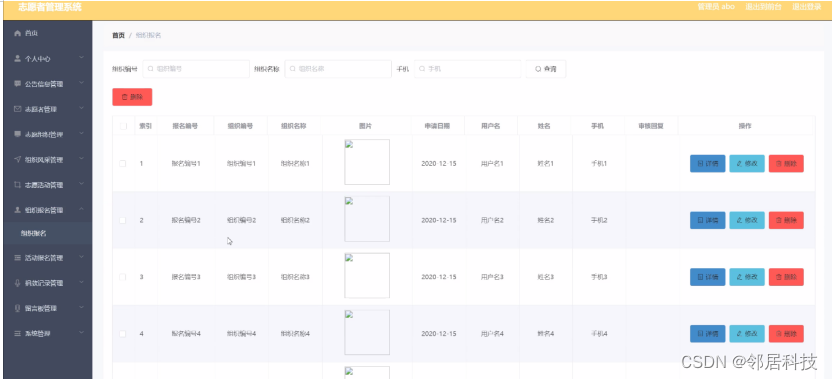Expand the 志愿者管理 chevron
Viewport: 833px width, 380px height.
pyautogui.click(x=82, y=108)
